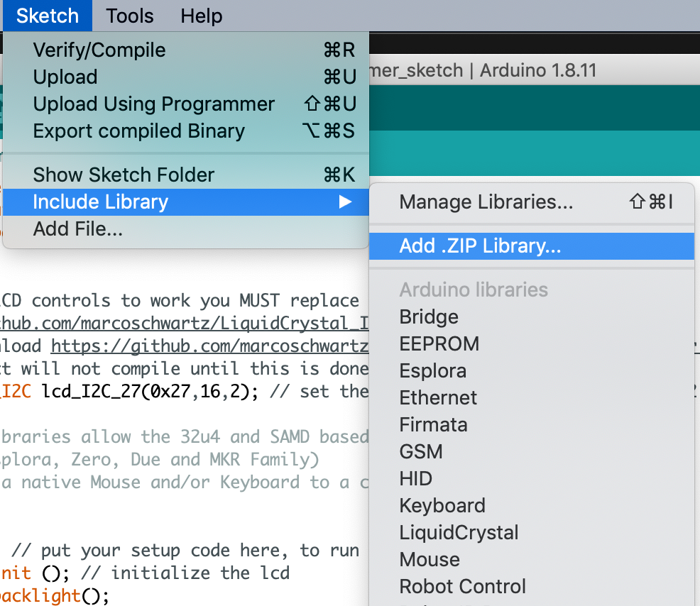Select Export compiled Binary
700x606 pixels.
click(x=186, y=131)
